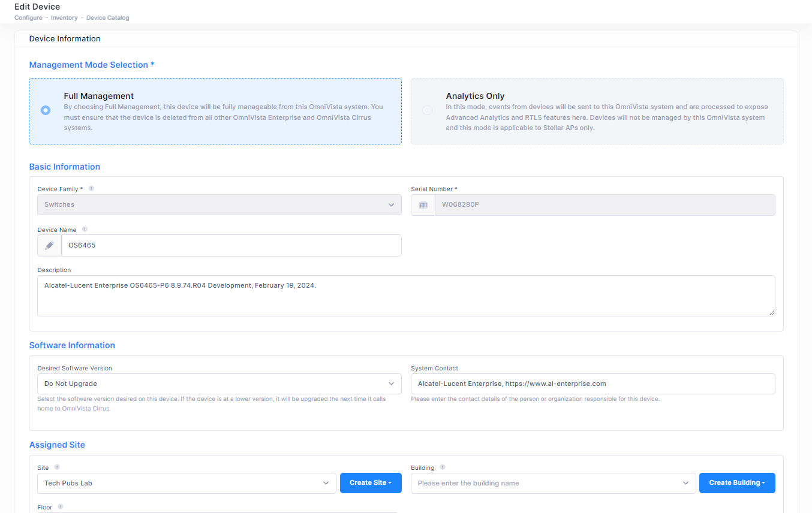Click the Assigned Site section heading
The width and height of the screenshot is (812, 513).
pos(57,445)
